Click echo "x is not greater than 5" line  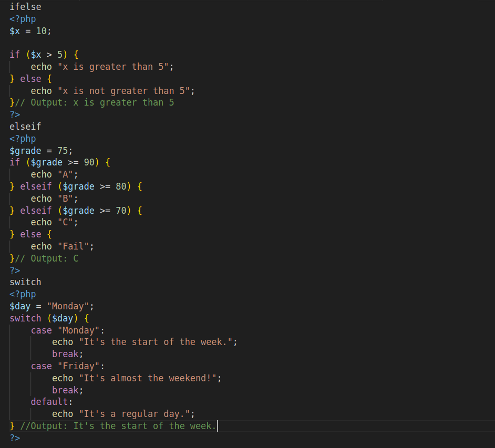point(112,91)
